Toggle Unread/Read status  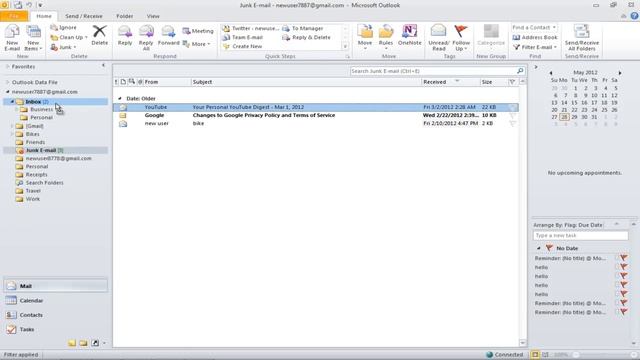coord(439,38)
